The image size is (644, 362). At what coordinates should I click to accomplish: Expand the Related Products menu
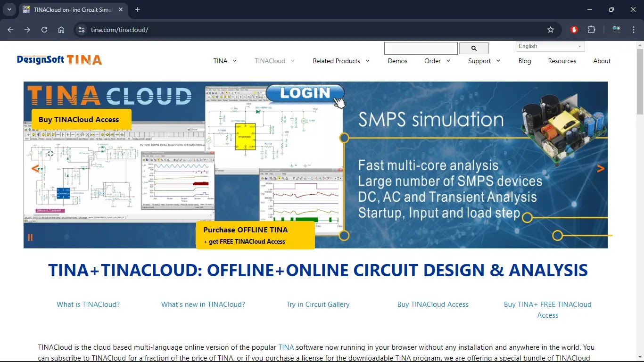pyautogui.click(x=341, y=61)
